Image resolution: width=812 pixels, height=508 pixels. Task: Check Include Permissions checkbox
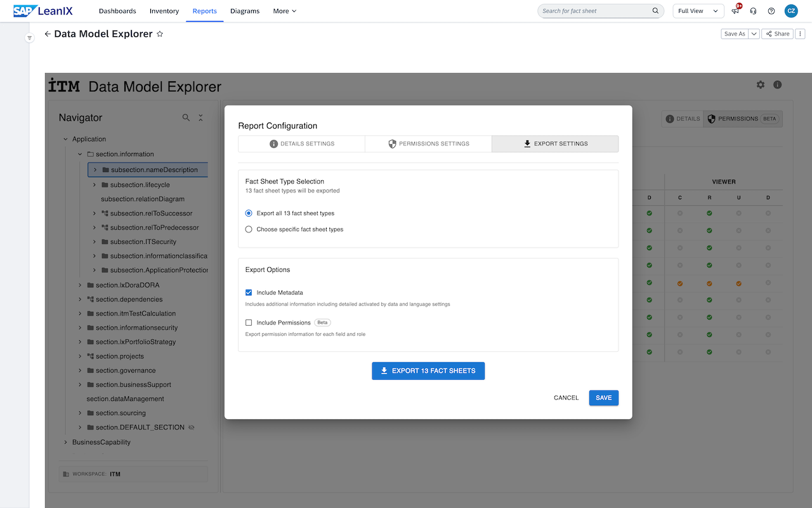click(249, 323)
